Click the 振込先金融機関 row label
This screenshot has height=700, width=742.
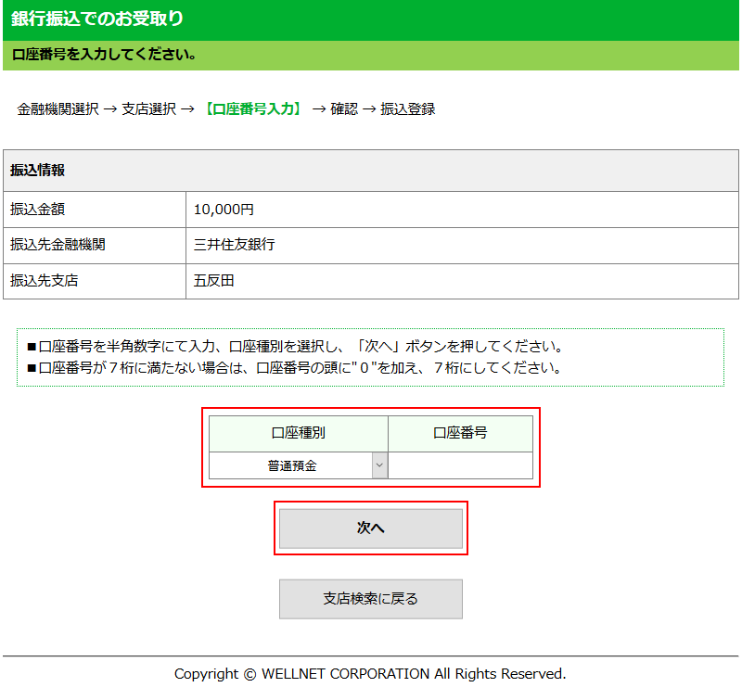(x=58, y=245)
